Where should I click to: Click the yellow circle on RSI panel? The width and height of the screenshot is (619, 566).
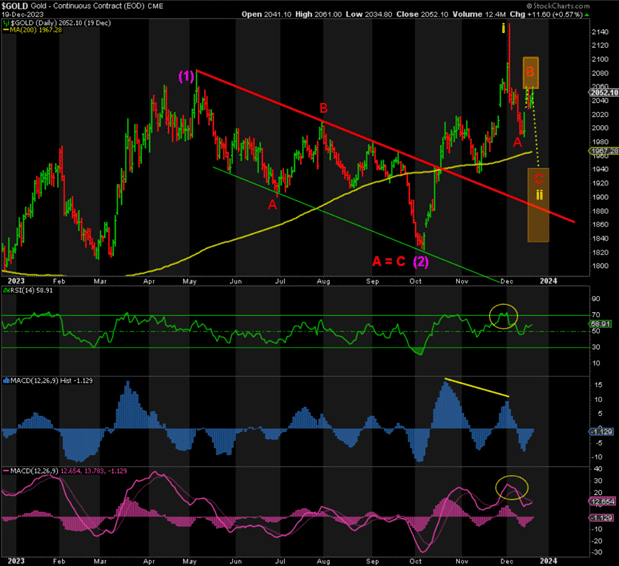(x=506, y=318)
